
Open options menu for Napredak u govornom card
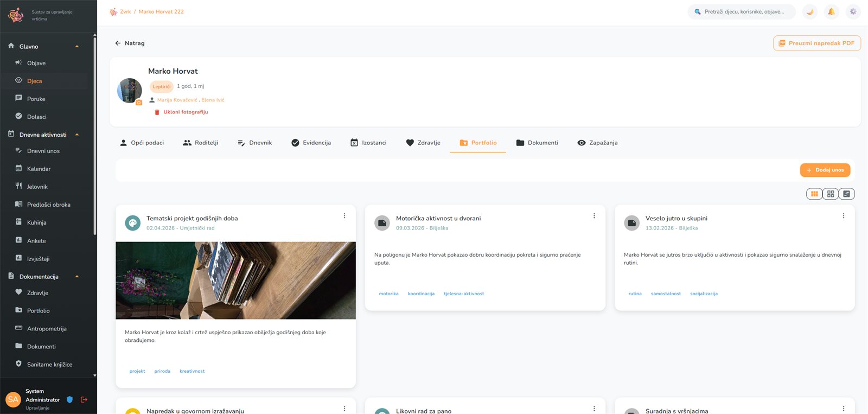344,409
